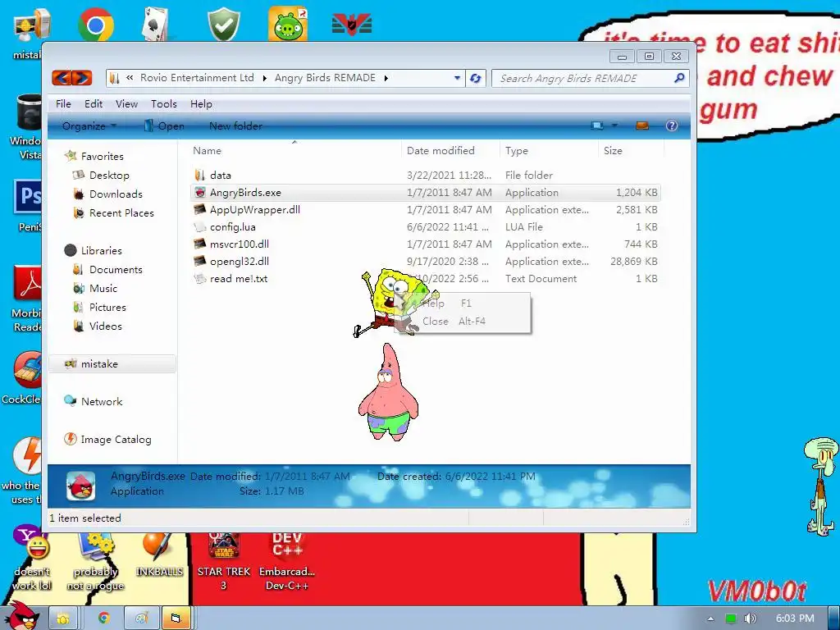Click the AngryBirds.exe file icon
The image size is (840, 630).
200,192
